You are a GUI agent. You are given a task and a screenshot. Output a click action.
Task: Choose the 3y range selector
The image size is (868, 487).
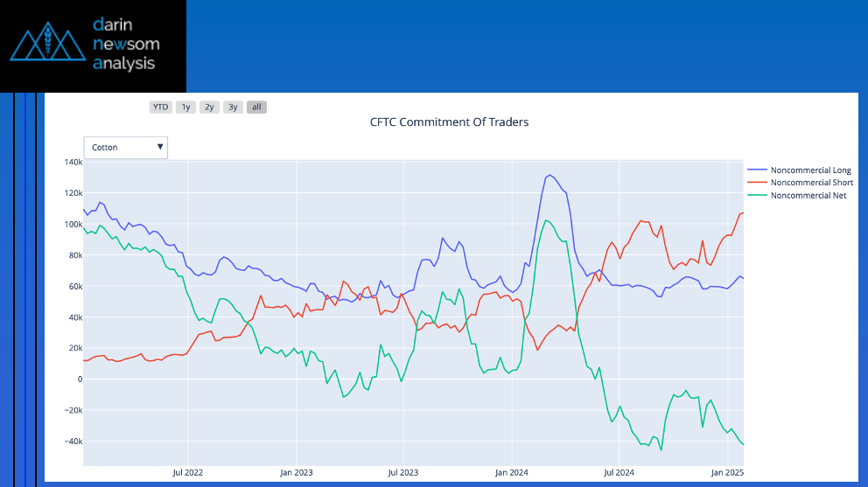(x=232, y=107)
